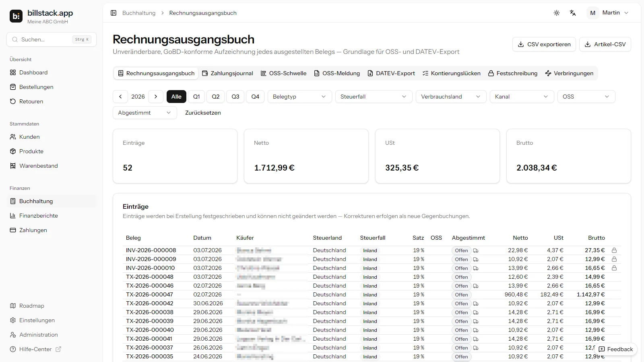
Task: Select the Rechnungsausgangsbuch tab
Action: [x=156, y=73]
